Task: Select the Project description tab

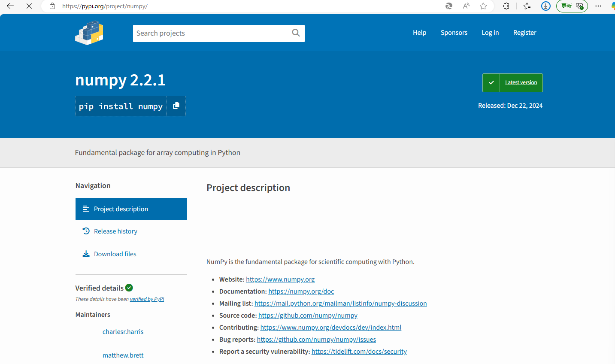Action: tap(131, 209)
